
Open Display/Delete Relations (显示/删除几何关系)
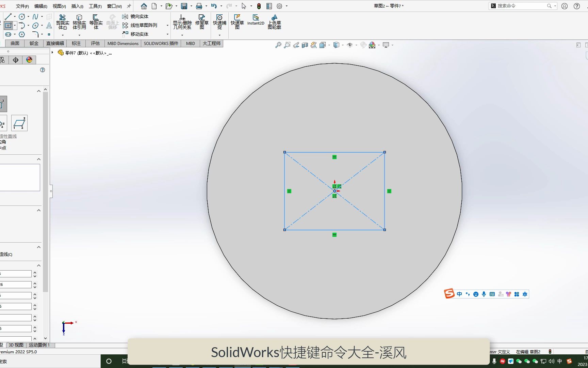tap(182, 22)
